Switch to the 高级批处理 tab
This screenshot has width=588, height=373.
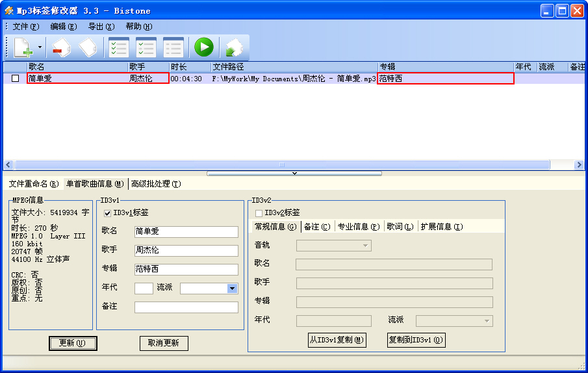156,184
